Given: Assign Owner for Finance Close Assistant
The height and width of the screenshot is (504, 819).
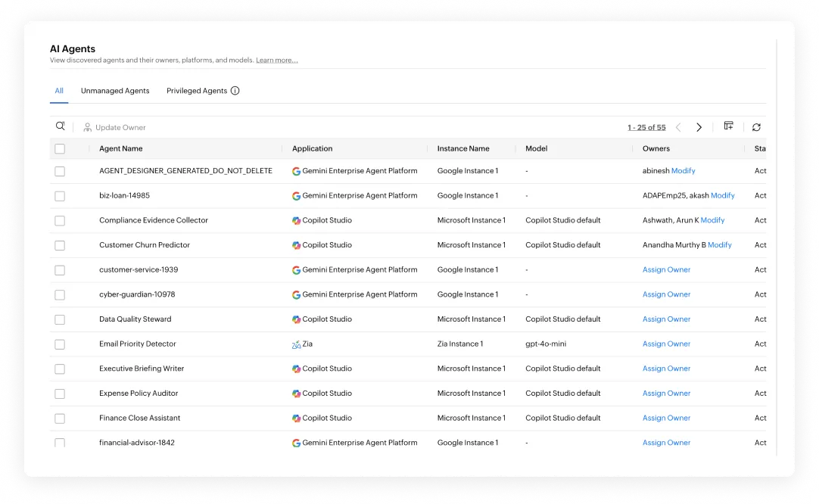Looking at the screenshot, I should click(x=667, y=418).
